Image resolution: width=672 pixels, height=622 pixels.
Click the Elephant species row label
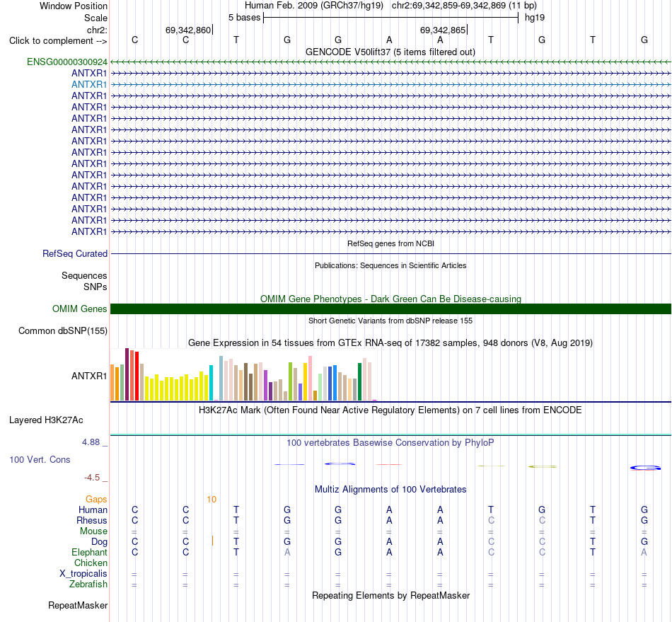[90, 552]
